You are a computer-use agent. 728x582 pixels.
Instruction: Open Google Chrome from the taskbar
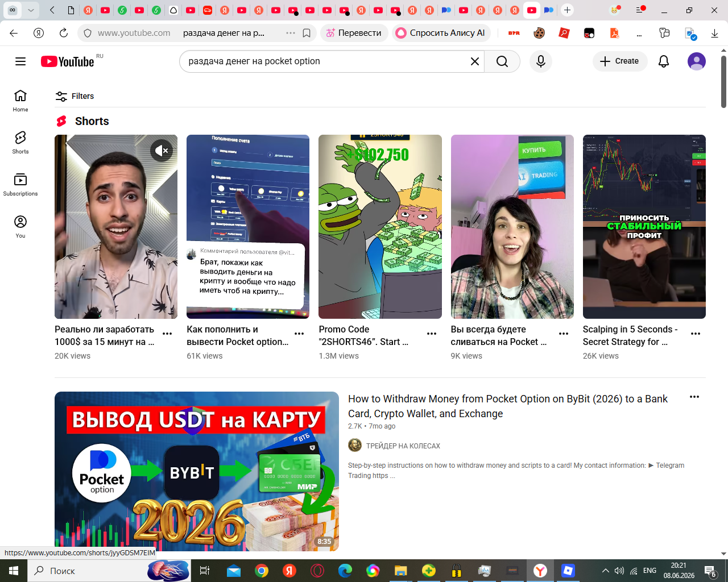click(262, 571)
